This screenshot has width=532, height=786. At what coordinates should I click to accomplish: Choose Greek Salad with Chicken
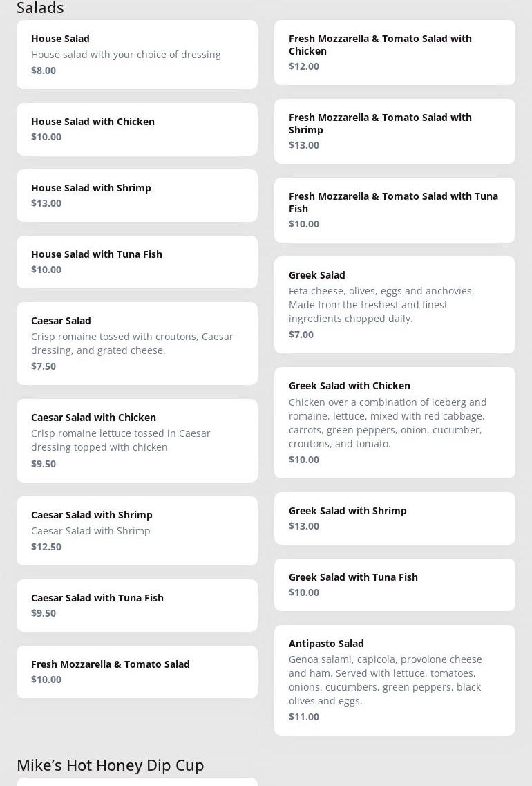(395, 422)
